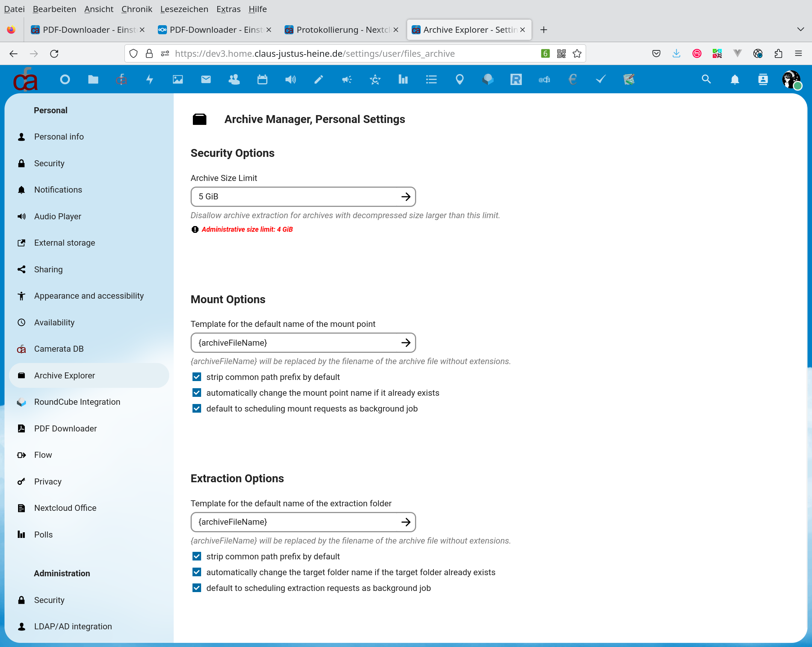Image resolution: width=812 pixels, height=647 pixels.
Task: Expand Firefox list all tabs chevron
Action: (x=800, y=29)
